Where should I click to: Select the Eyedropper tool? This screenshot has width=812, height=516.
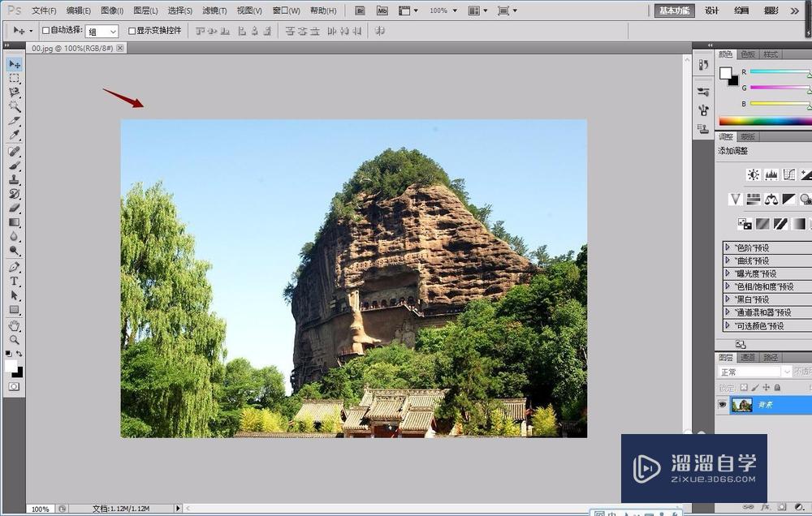pyautogui.click(x=14, y=135)
